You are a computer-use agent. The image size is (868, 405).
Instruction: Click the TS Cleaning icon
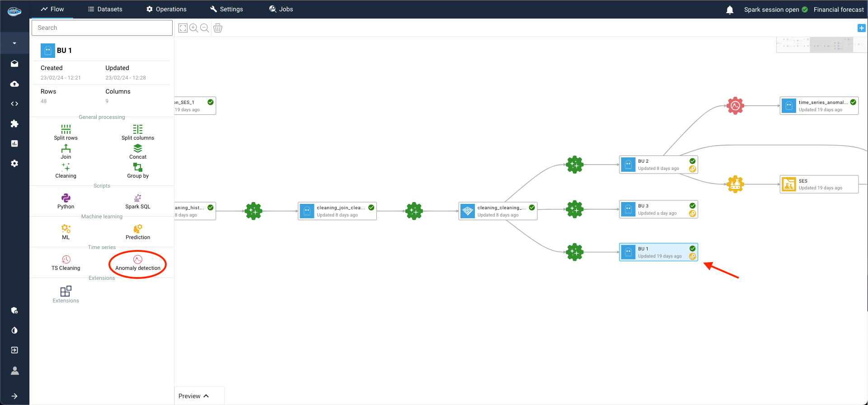(x=66, y=259)
